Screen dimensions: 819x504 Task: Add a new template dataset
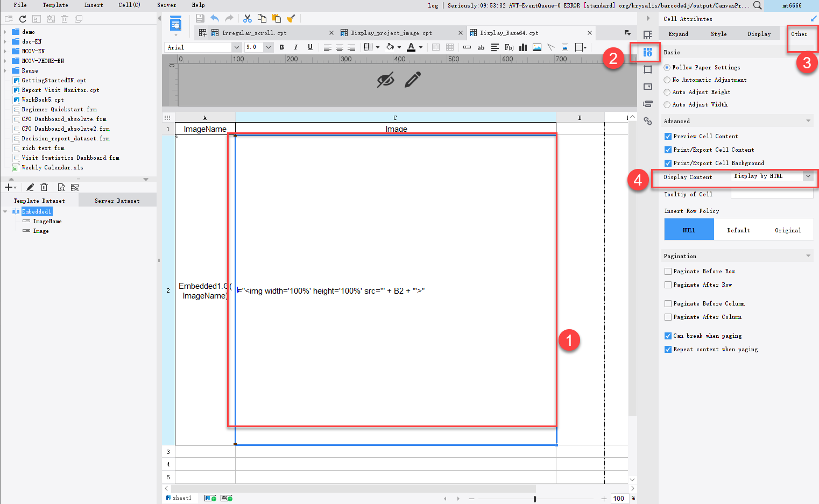coord(8,187)
